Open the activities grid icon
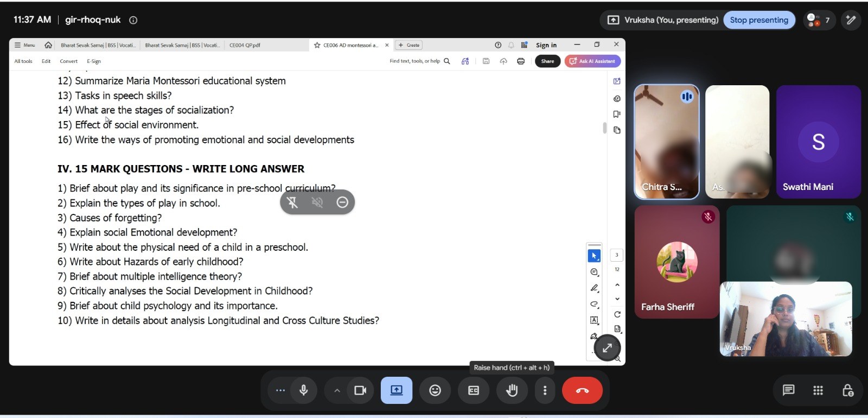The width and height of the screenshot is (868, 418). pyautogui.click(x=818, y=390)
